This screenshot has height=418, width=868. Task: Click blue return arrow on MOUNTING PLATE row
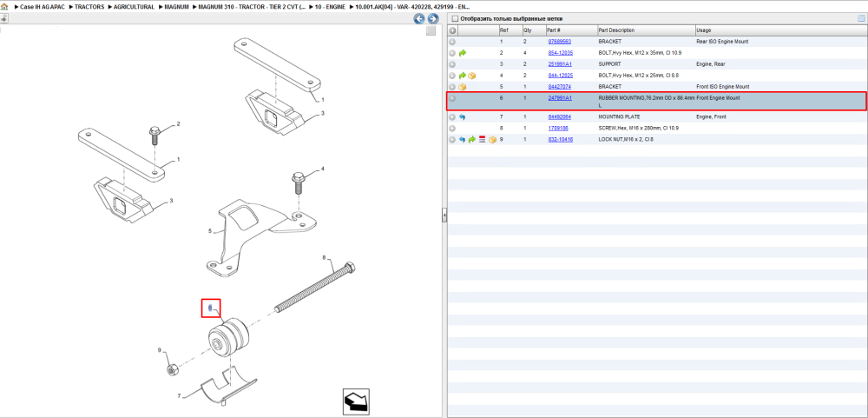pos(463,117)
